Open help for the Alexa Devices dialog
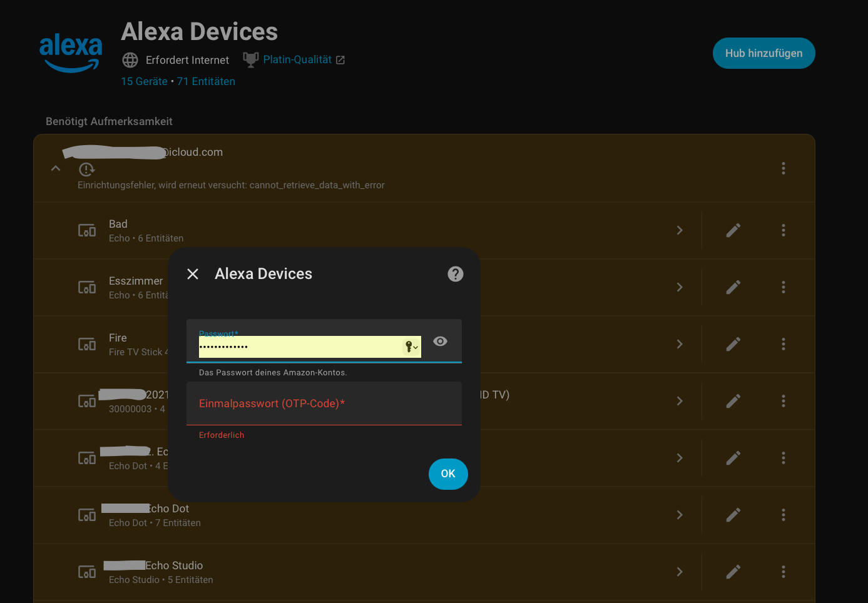 [456, 274]
